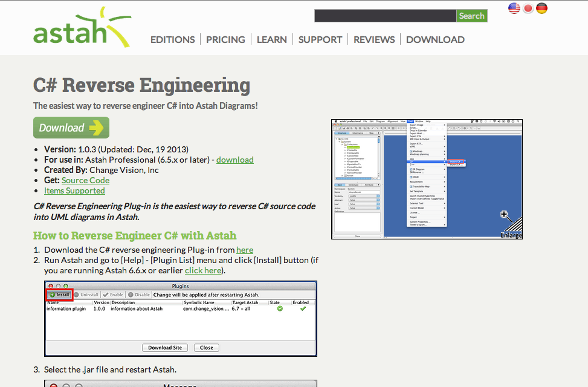The image size is (588, 387).
Task: Open the PRICING menu
Action: [x=225, y=39]
